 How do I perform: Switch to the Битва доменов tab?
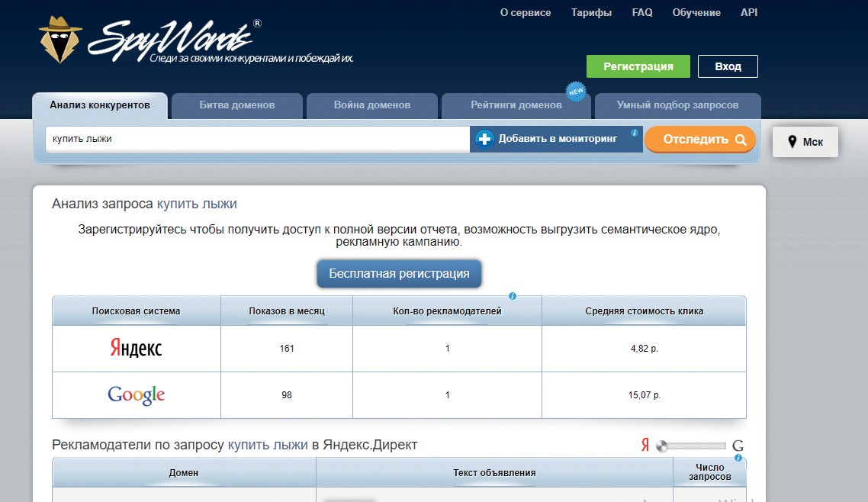pyautogui.click(x=237, y=105)
